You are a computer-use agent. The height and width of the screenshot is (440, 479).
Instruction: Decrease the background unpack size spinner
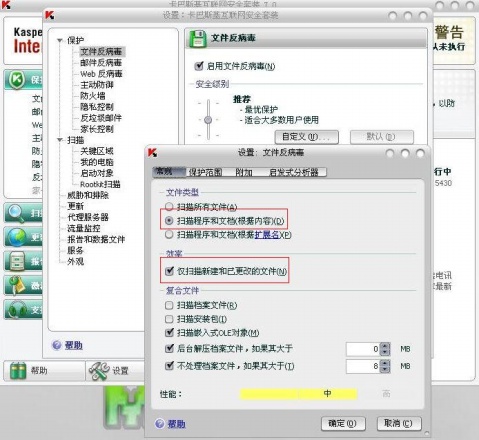pyautogui.click(x=385, y=352)
